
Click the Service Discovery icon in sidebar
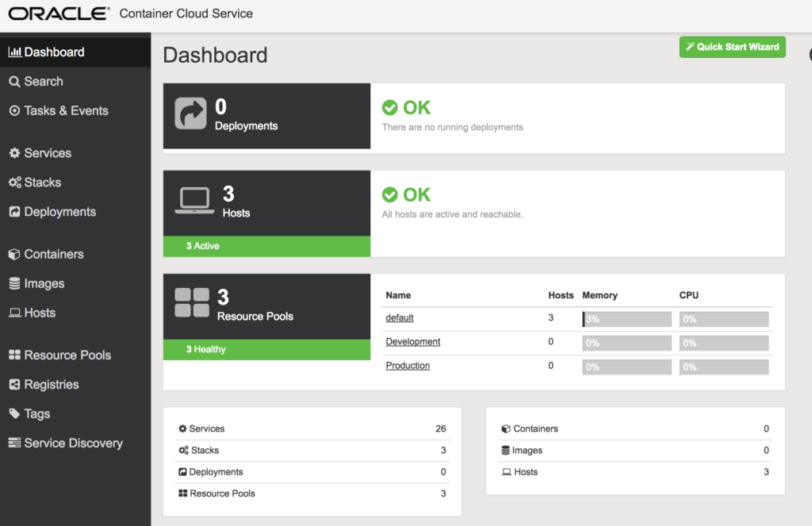tap(14, 443)
